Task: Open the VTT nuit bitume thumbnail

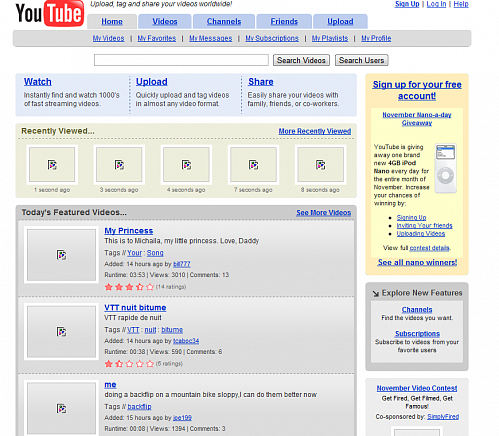Action: 61,332
